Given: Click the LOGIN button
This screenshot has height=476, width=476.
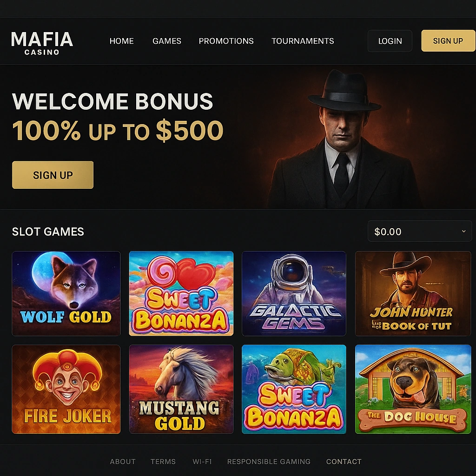Looking at the screenshot, I should coord(390,41).
